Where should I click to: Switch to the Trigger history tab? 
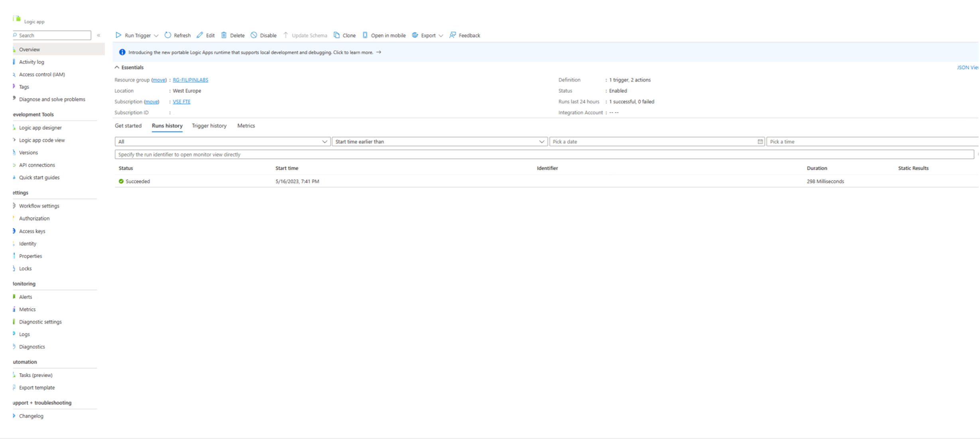(209, 125)
